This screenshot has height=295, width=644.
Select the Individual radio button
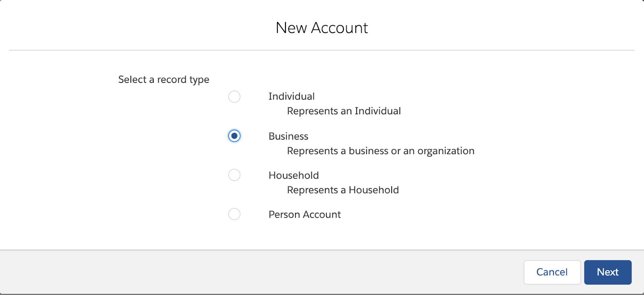[x=234, y=97]
